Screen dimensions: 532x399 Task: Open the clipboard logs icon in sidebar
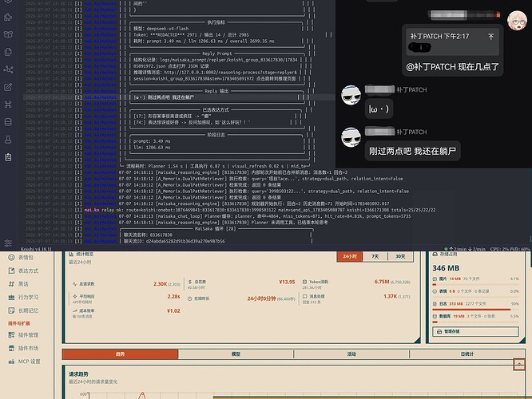coord(8,157)
